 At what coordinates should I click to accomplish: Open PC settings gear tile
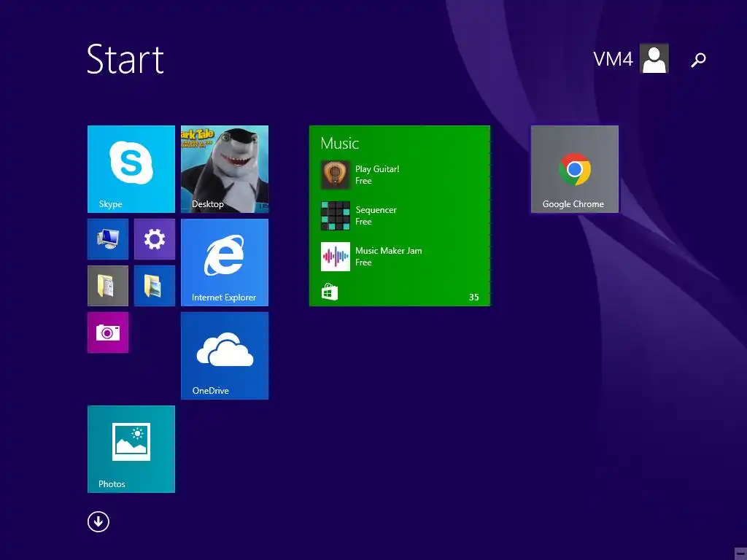tap(155, 239)
